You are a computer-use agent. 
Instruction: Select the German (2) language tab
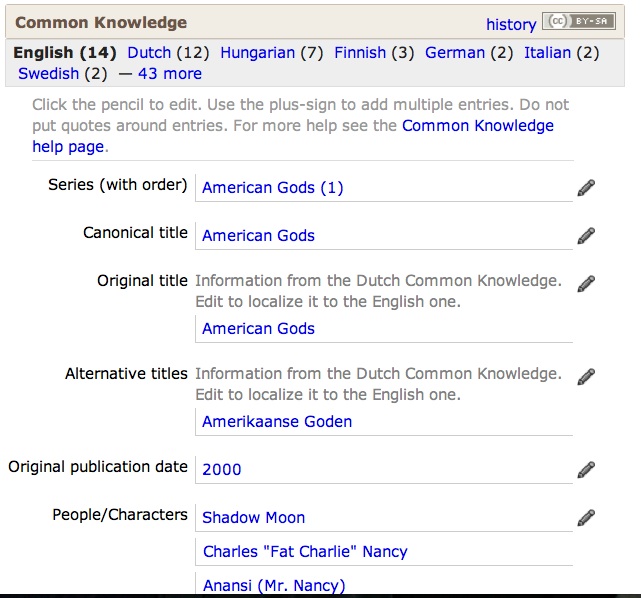[455, 53]
